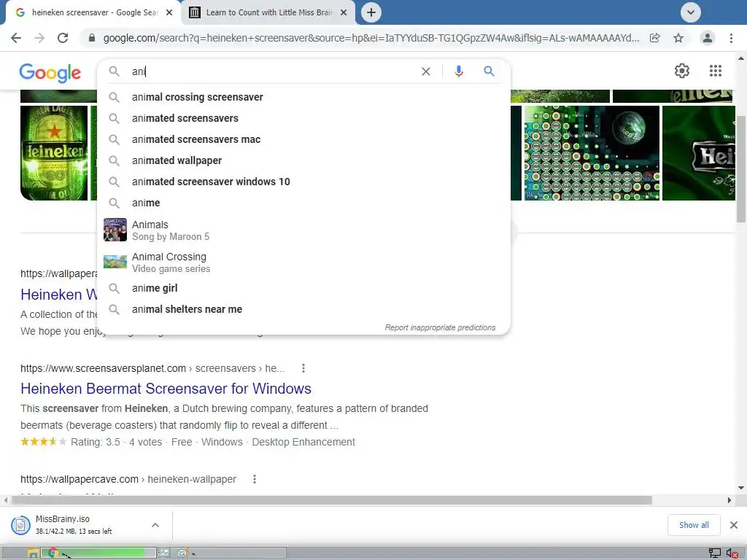747x560 pixels.
Task: Go forward one page
Action: pos(39,38)
